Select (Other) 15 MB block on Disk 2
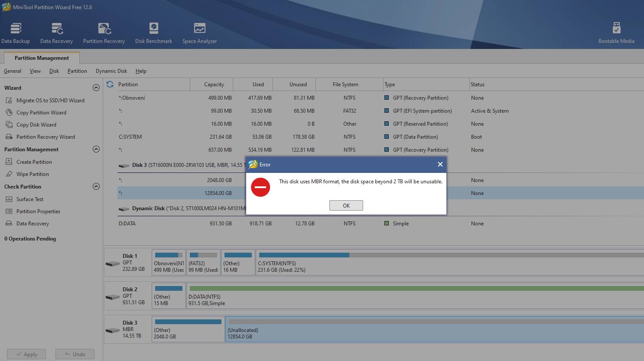Image resolution: width=644 pixels, height=361 pixels. coord(169,296)
